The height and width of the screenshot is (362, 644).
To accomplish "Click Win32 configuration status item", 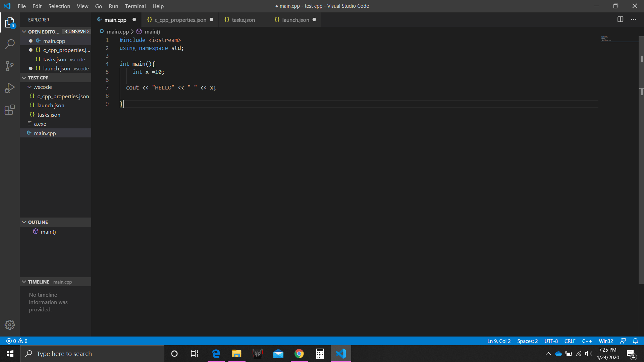I will [606, 341].
